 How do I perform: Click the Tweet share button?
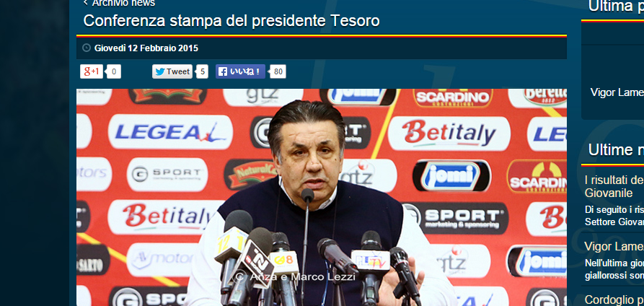(172, 71)
